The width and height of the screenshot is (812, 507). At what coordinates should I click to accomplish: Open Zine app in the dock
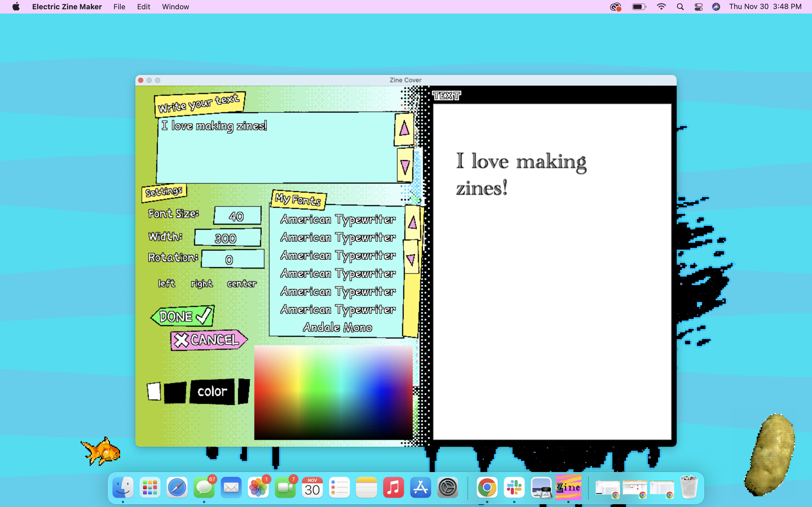pyautogui.click(x=568, y=487)
